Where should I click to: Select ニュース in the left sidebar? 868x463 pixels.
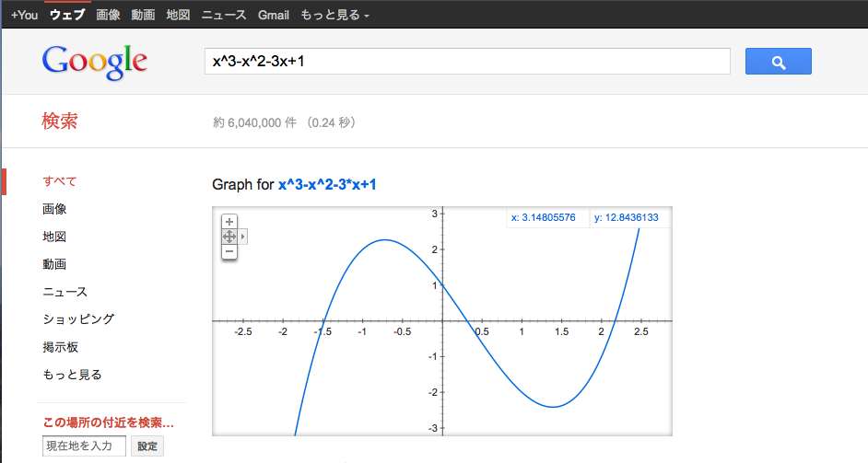(65, 292)
